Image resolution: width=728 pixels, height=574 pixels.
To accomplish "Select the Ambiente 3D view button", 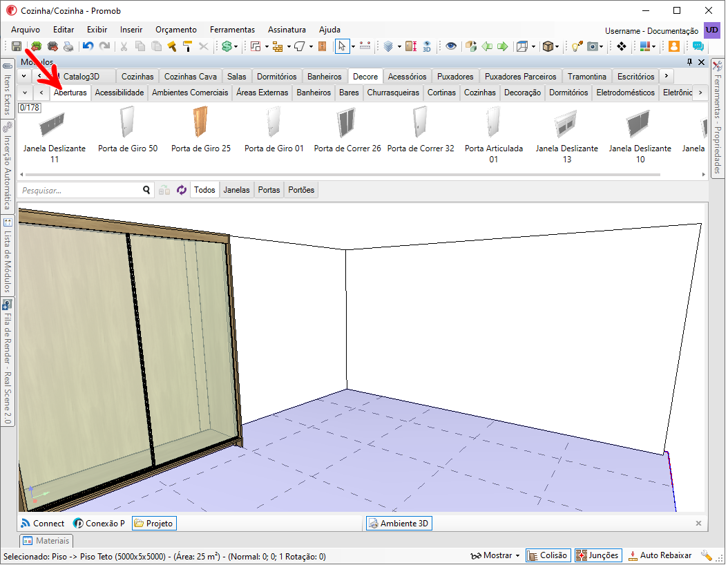I will (399, 524).
